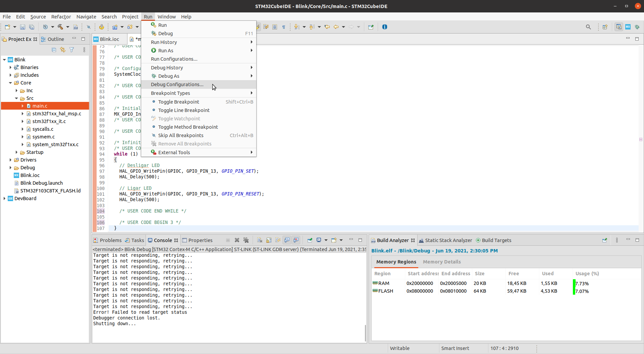
Task: Collapse the Blink project tree node
Action: point(4,60)
